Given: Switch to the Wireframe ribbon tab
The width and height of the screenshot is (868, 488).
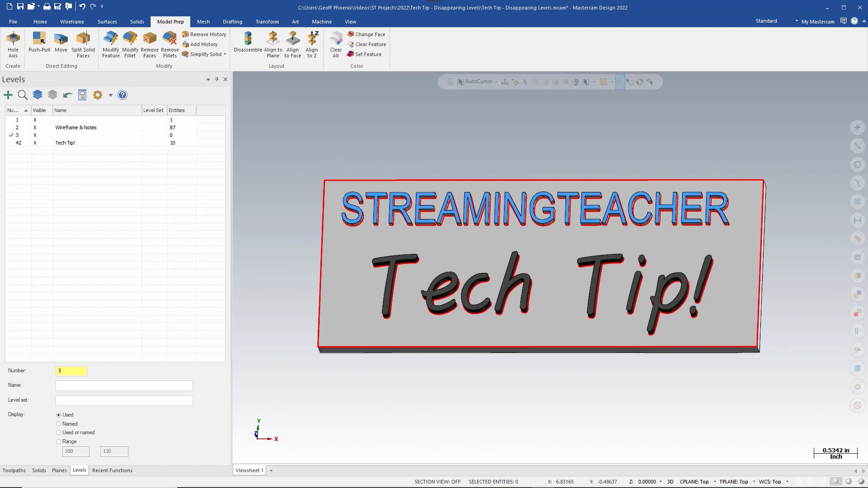Looking at the screenshot, I should (72, 22).
